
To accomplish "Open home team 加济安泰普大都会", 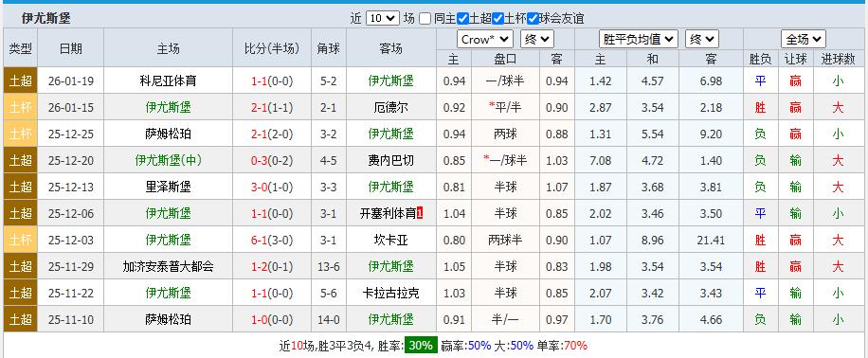I will click(x=169, y=267).
